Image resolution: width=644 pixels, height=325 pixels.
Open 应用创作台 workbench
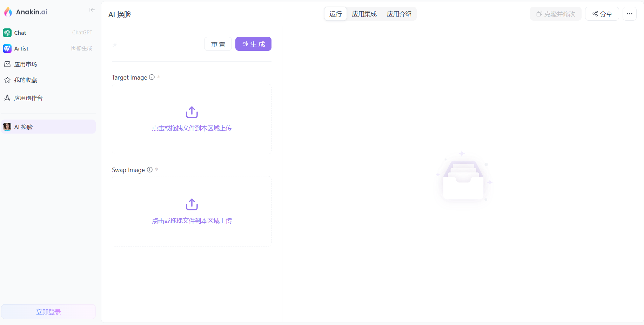tap(28, 98)
